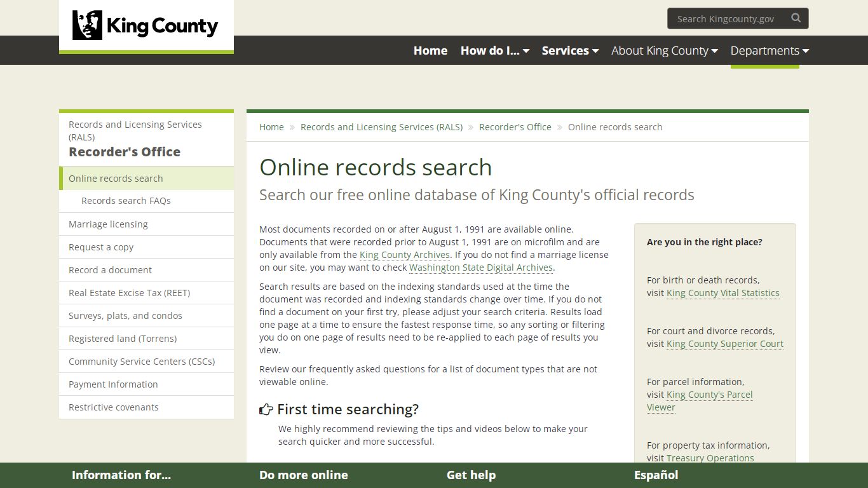The height and width of the screenshot is (488, 868).
Task: Open Records and Licensing Services (RALS) sidebar heading
Action: click(135, 130)
